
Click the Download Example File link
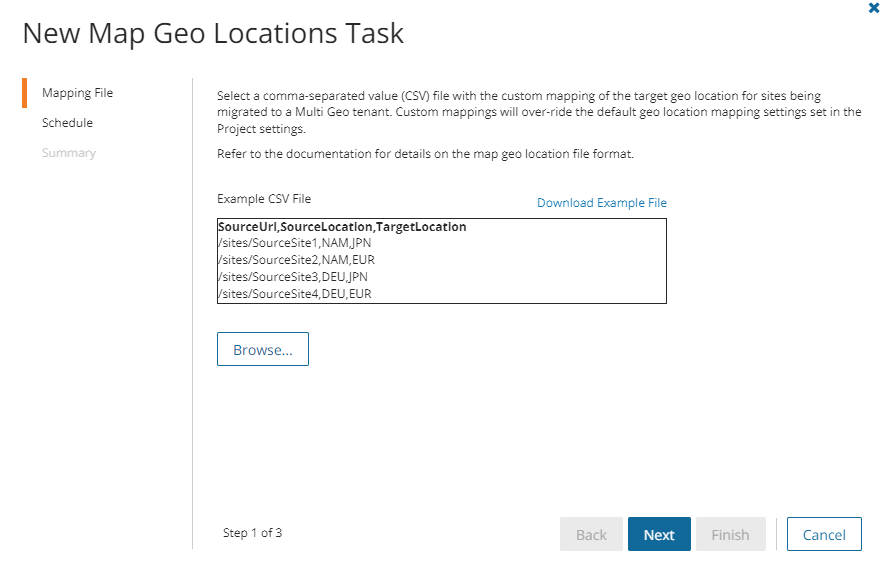(601, 202)
